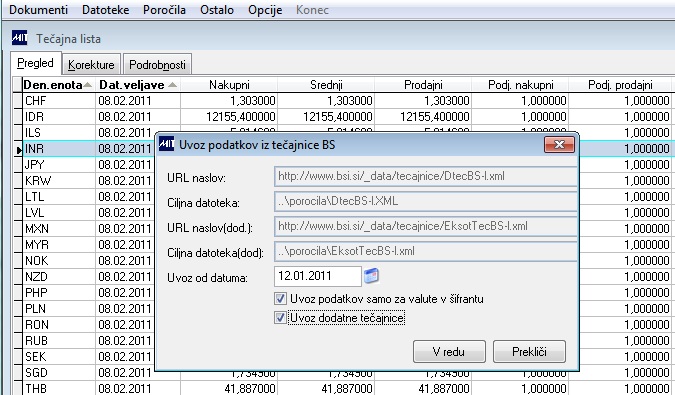Open the Dokumenti menu

(x=38, y=10)
